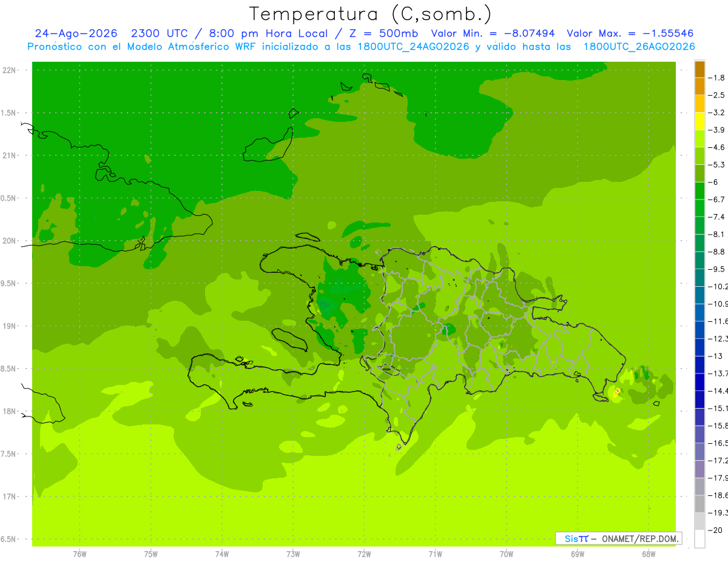Click the -5.3 colorbar value
Screen dimensions: 728x562
coord(716,164)
